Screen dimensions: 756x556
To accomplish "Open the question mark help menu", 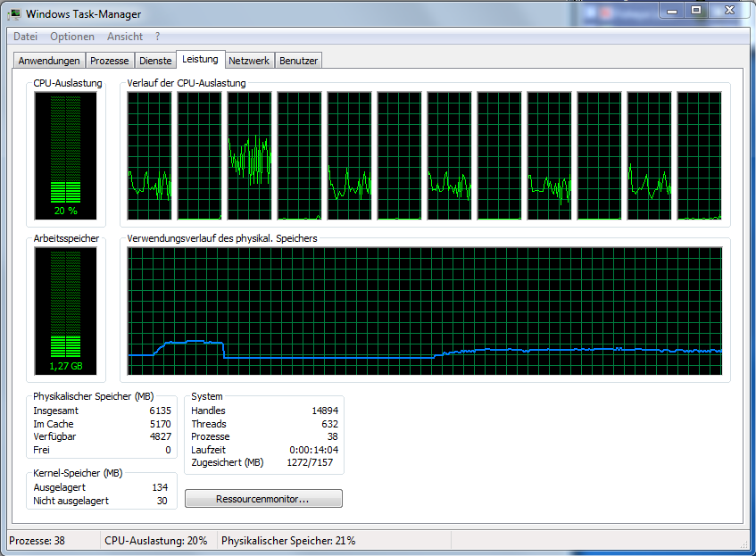I will point(158,37).
